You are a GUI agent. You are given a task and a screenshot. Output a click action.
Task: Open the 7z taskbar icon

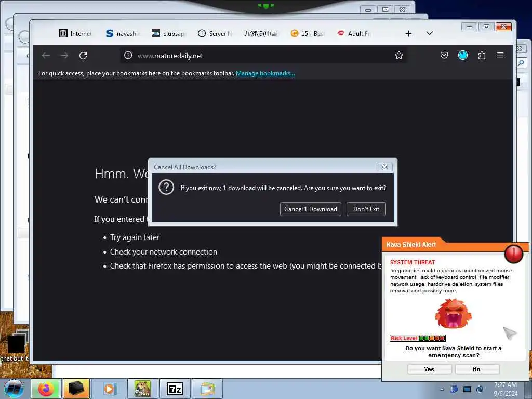coord(175,389)
